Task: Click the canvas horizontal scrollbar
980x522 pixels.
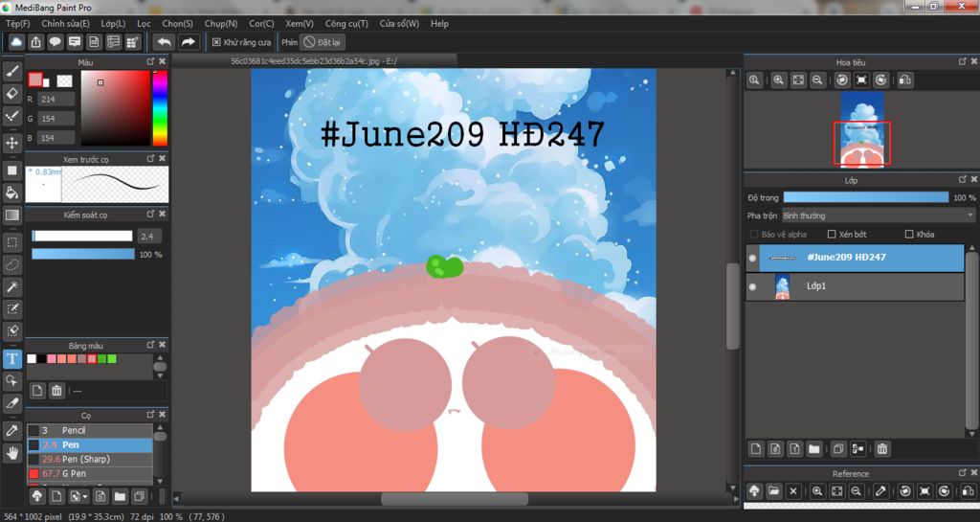Action: 455,499
